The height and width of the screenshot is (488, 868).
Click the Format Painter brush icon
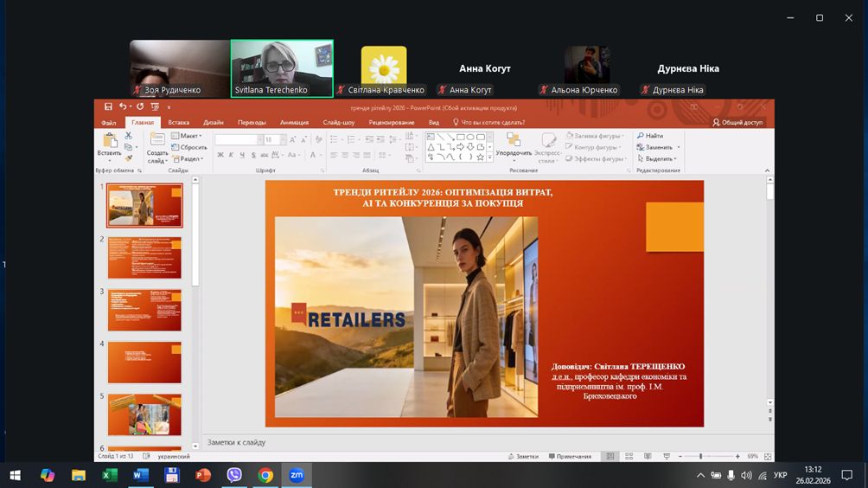[x=129, y=157]
